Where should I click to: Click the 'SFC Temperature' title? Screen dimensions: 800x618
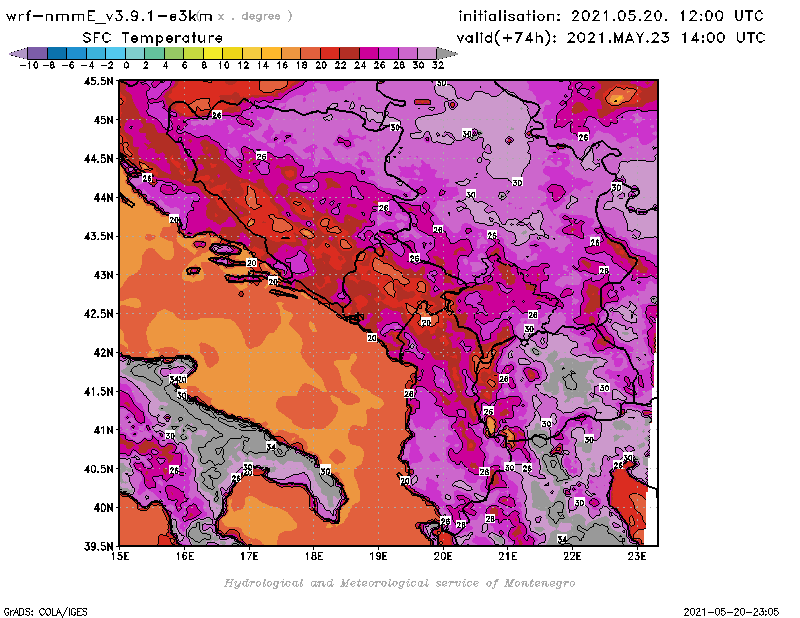(x=153, y=38)
